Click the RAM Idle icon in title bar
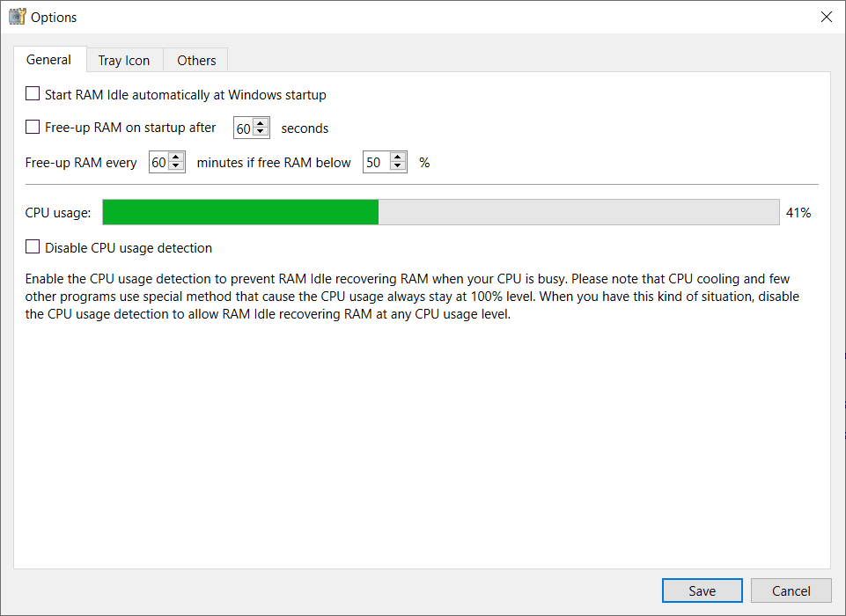 [x=18, y=17]
